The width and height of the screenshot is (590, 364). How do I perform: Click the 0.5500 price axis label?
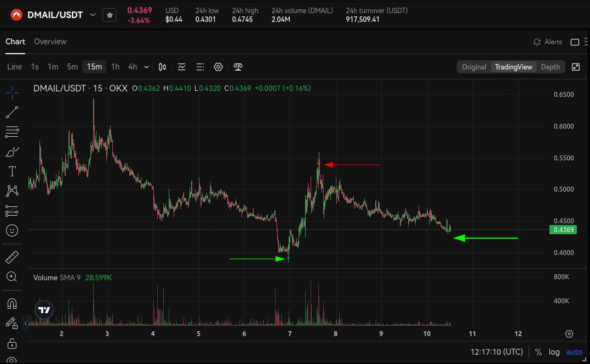(x=564, y=158)
